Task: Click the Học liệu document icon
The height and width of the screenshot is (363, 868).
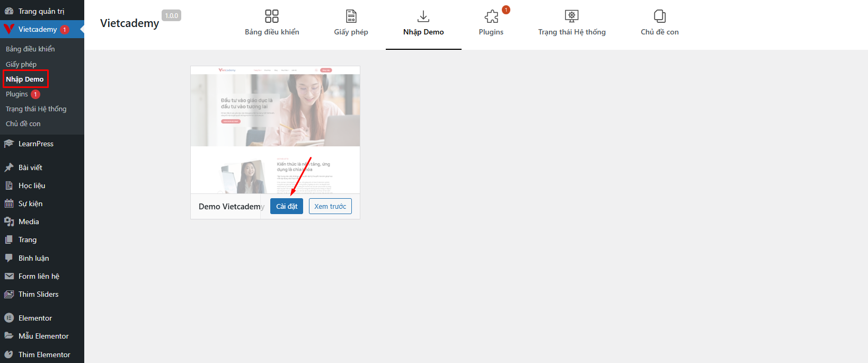Action: coord(9,185)
